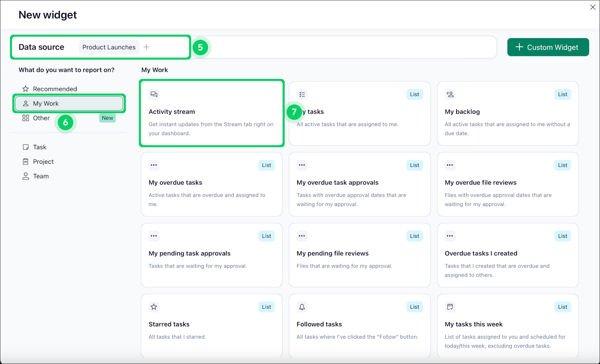Click the ellipsis icon on Overdue tasks I created
The width and height of the screenshot is (600, 364).
(450, 236)
